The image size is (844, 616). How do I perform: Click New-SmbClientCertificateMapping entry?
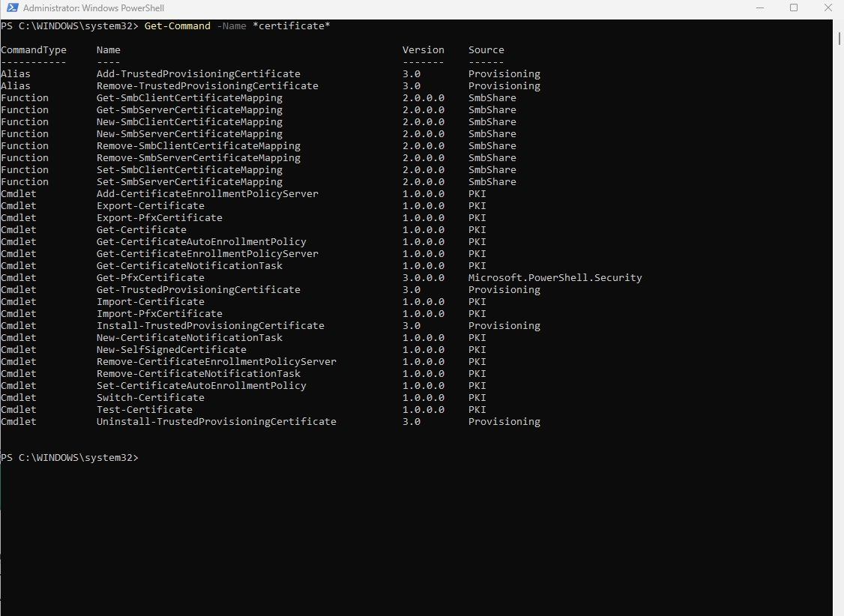tap(190, 122)
